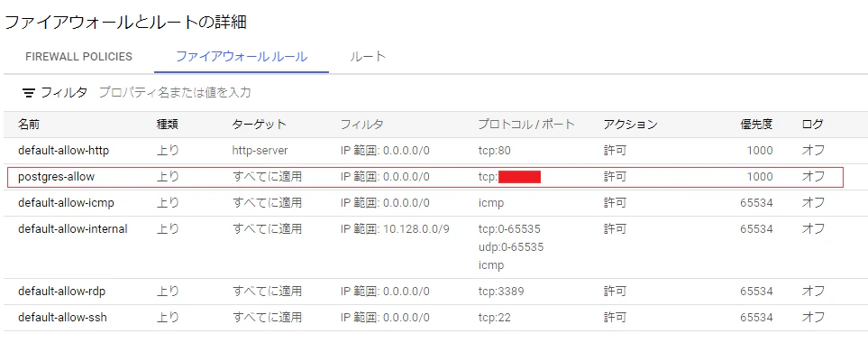Click priority 65534 in default-allow-rdp row
This screenshot has width=868, height=343.
click(756, 292)
